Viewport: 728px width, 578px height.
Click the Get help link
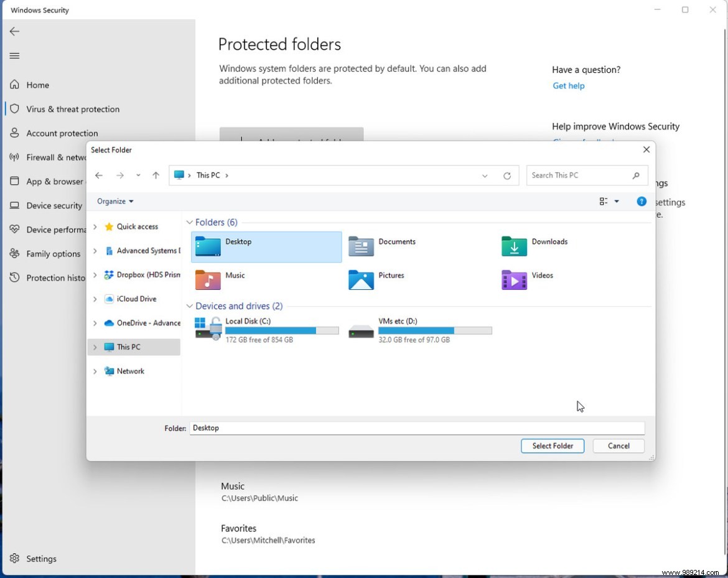coord(568,85)
